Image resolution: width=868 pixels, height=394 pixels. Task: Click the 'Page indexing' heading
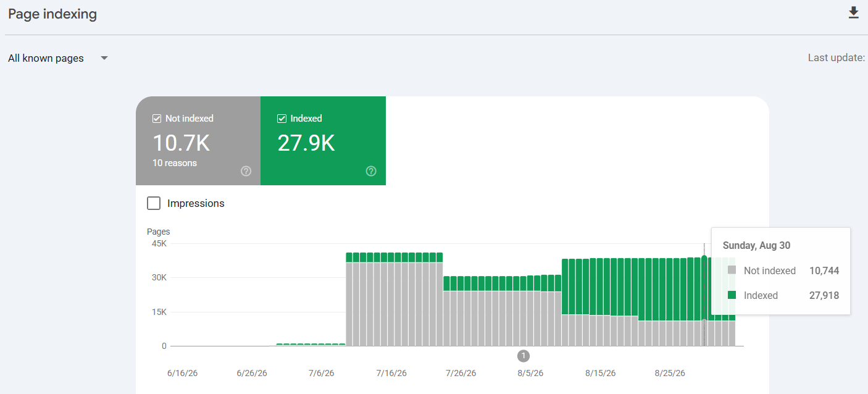[52, 14]
